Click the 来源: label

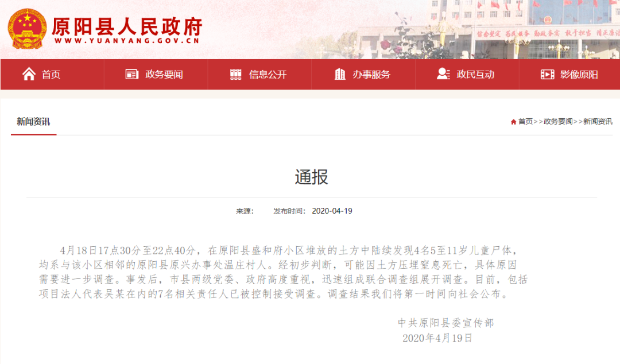245,211
